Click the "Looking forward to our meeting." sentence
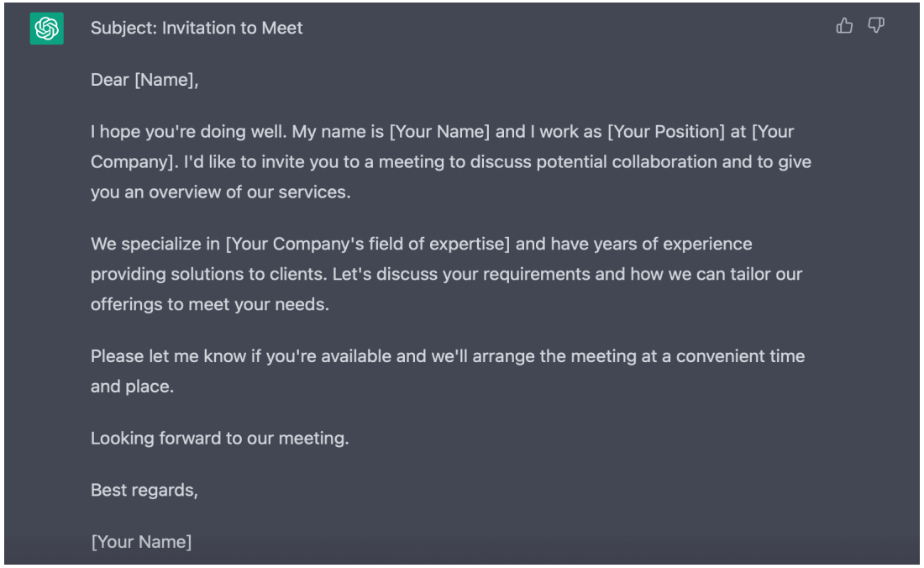924x568 pixels. tap(219, 438)
